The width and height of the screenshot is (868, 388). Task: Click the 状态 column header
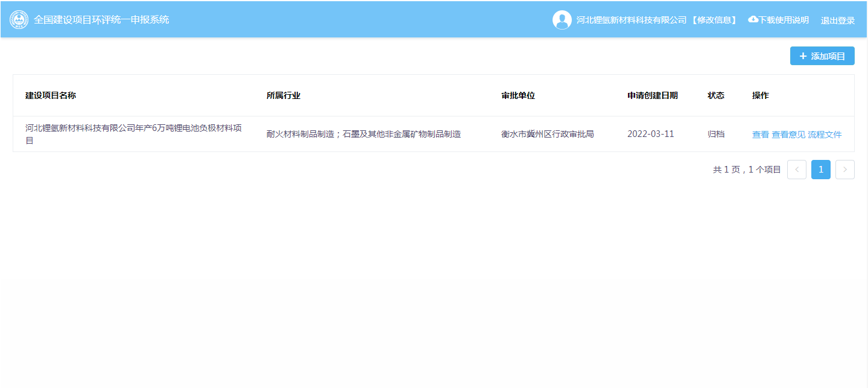tap(716, 95)
